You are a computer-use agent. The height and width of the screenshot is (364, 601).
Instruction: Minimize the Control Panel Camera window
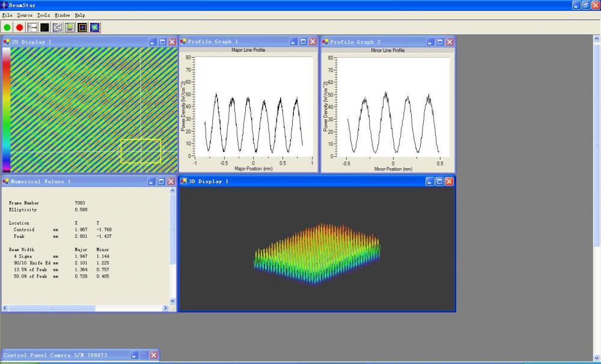134,355
